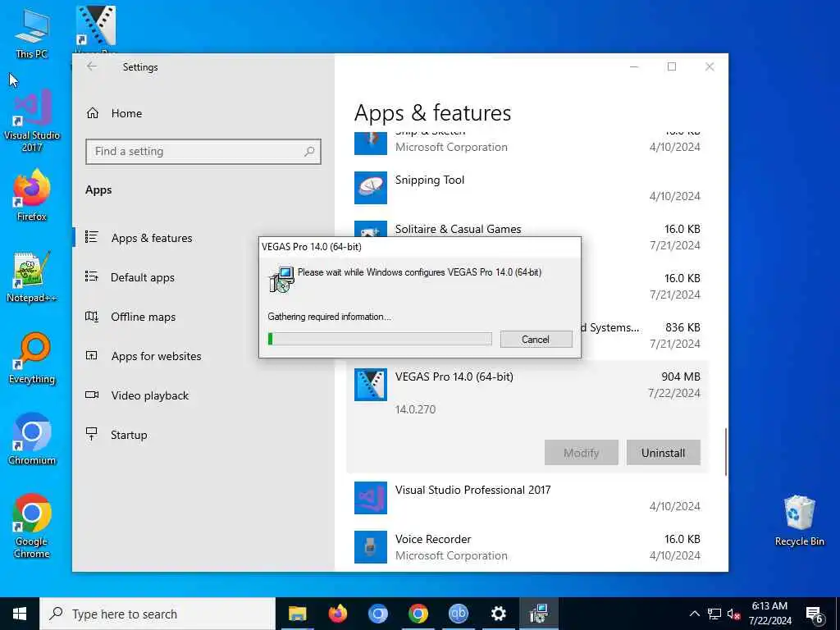Click the Video playback camera icon
The image size is (840, 630).
[92, 395]
